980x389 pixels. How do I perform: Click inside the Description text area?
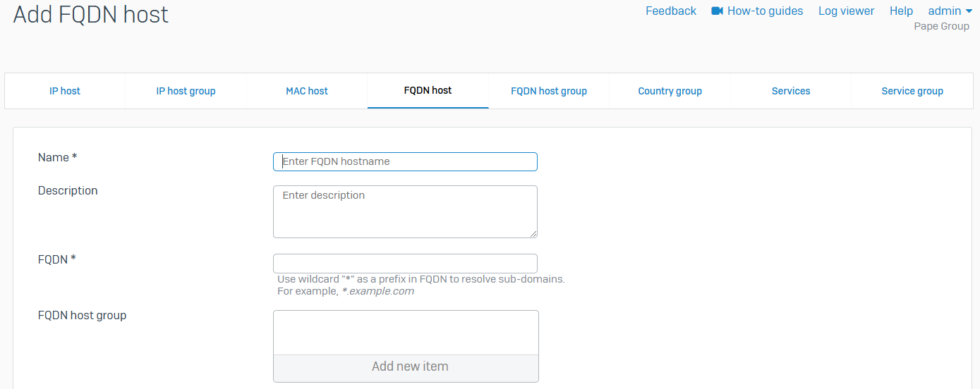click(x=405, y=211)
